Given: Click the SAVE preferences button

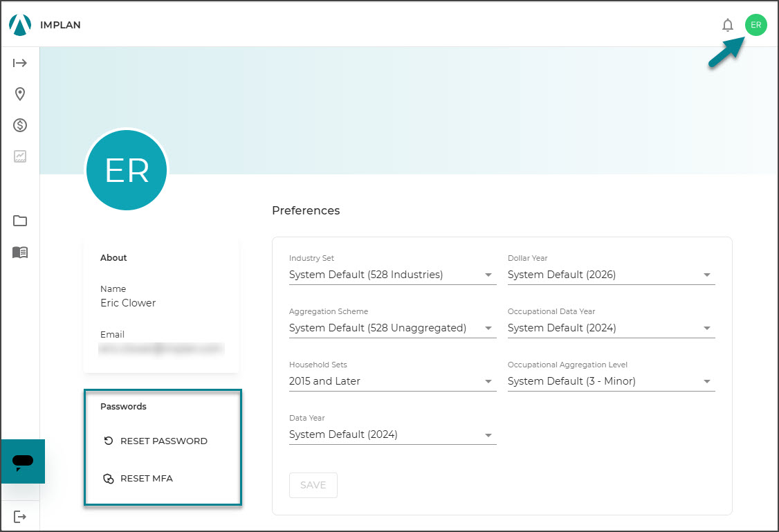Looking at the screenshot, I should pos(313,485).
